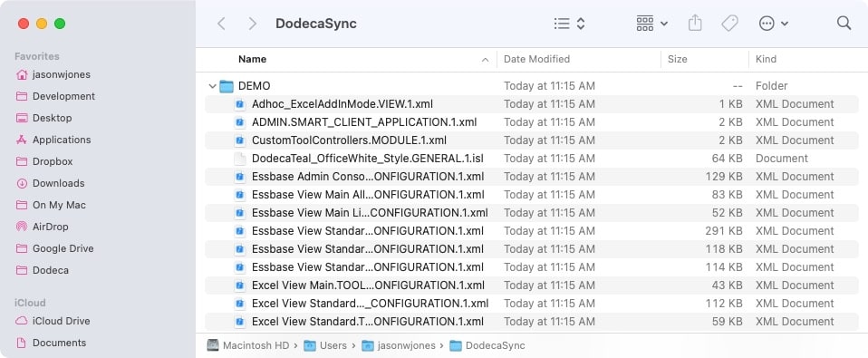Click DodecaSync in the path bar
The height and width of the screenshot is (358, 868).
click(x=487, y=346)
